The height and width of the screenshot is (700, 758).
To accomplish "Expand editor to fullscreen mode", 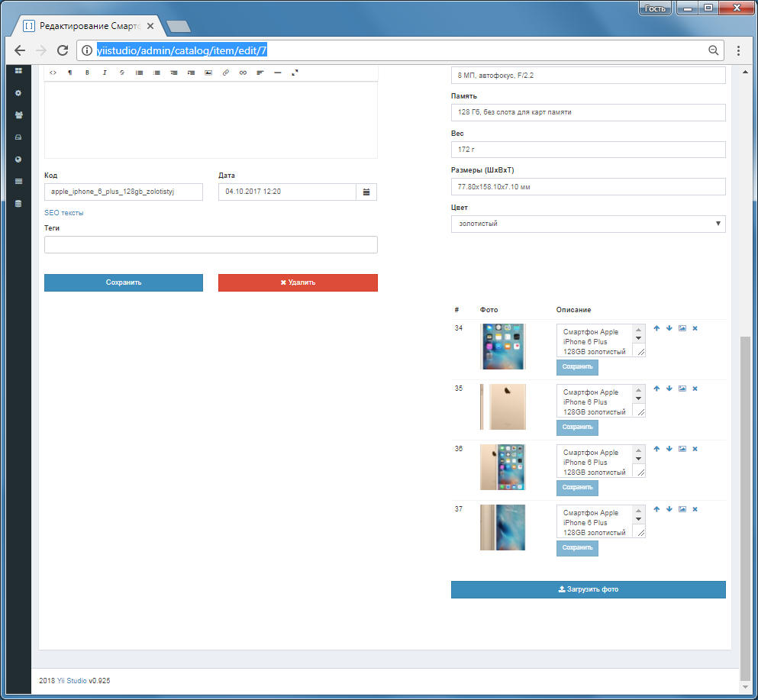I will click(x=295, y=73).
